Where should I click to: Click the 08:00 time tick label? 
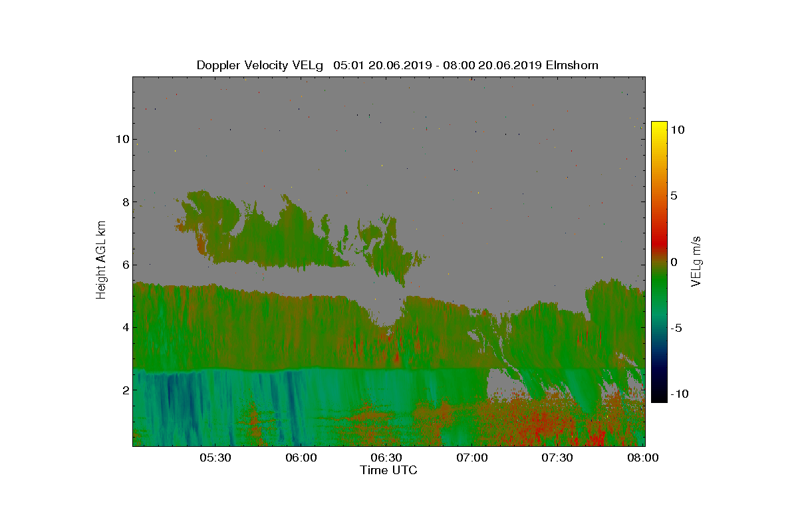pyautogui.click(x=644, y=458)
